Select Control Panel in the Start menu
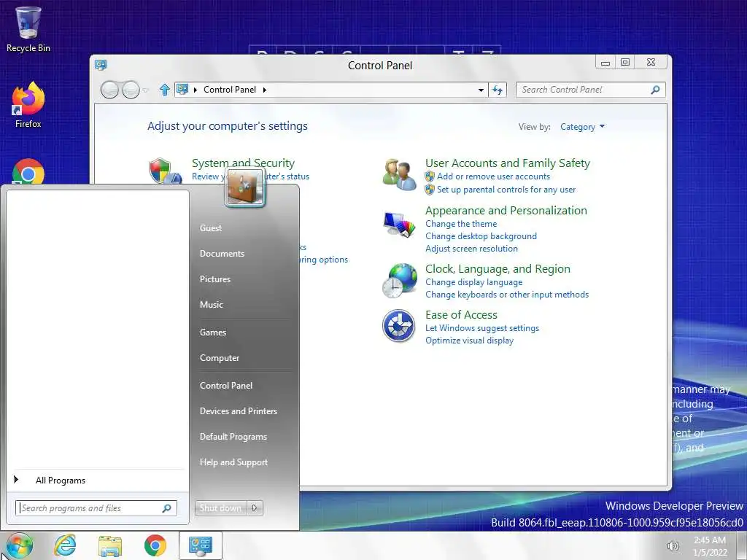Image resolution: width=747 pixels, height=560 pixels. click(226, 386)
